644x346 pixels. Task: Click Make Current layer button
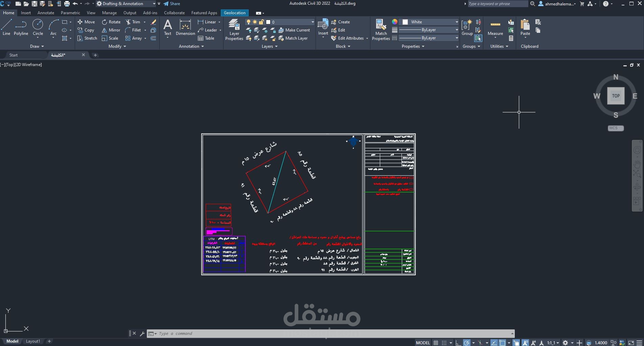click(x=294, y=30)
